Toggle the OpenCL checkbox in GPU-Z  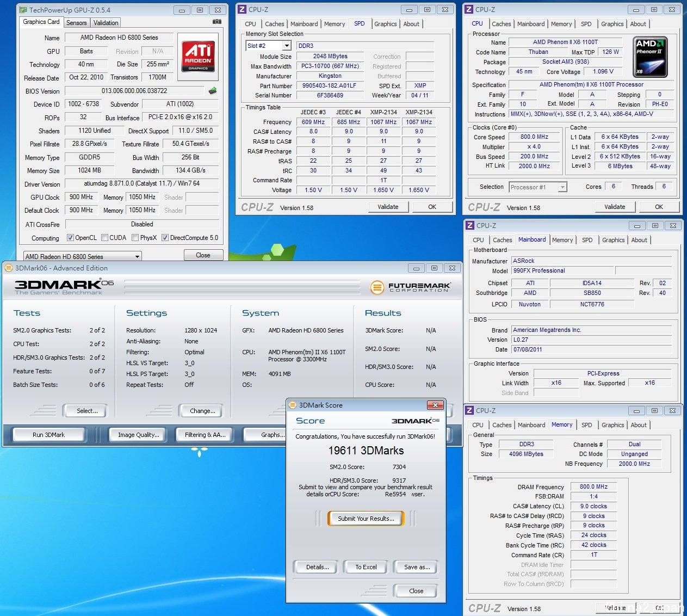[70, 238]
